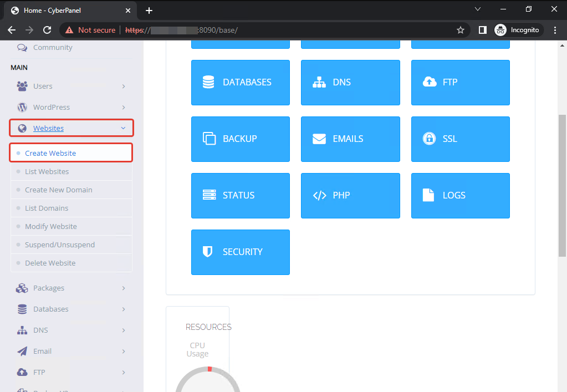Screen dimensions: 567x392
Task: Click the WordPress logo icon in sidebar
Action: [x=22, y=108]
